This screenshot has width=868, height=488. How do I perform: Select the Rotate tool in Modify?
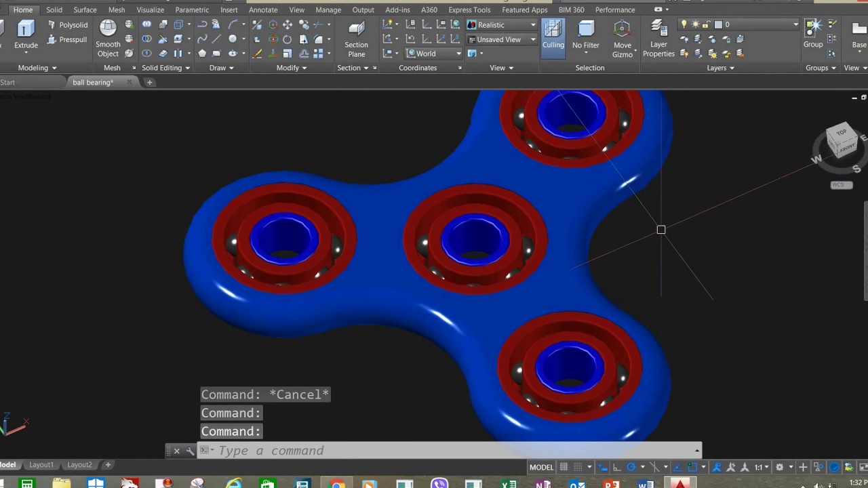point(287,39)
